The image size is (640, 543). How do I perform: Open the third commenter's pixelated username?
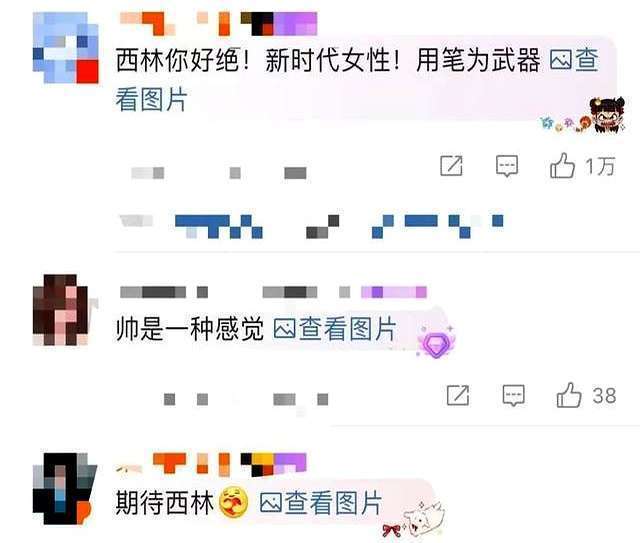(x=211, y=465)
